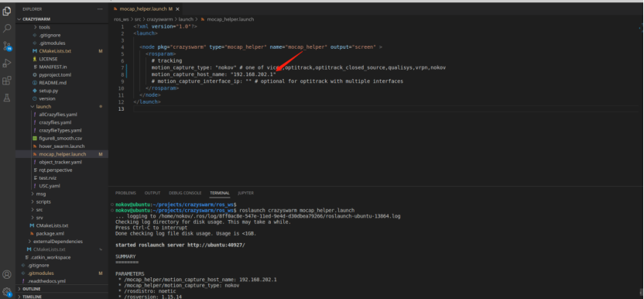Open crazyflies.yaml in explorer
The width and height of the screenshot is (644, 299).
coord(52,122)
